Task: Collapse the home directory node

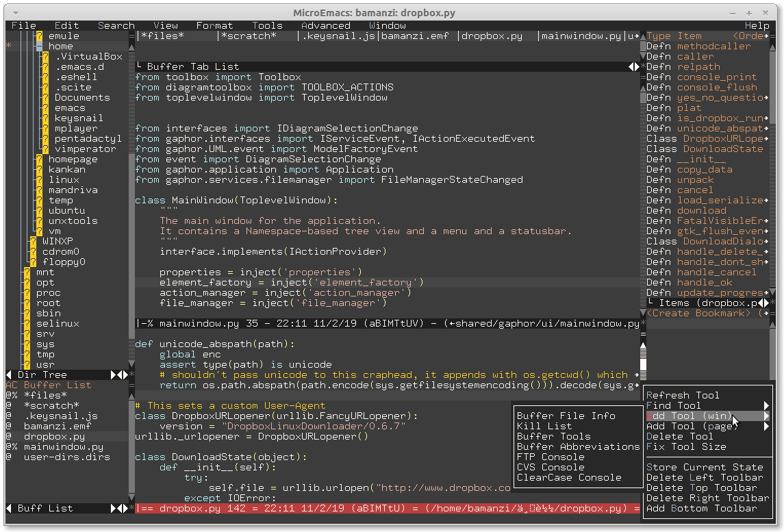Action: tap(40, 47)
